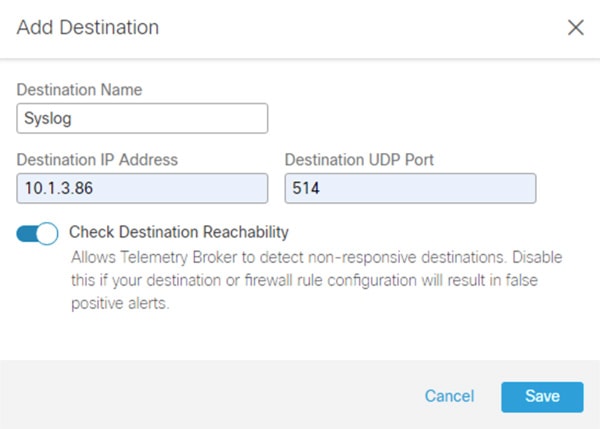600x429 pixels.
Task: Click the Syslog text in the name field
Action: tap(48, 118)
